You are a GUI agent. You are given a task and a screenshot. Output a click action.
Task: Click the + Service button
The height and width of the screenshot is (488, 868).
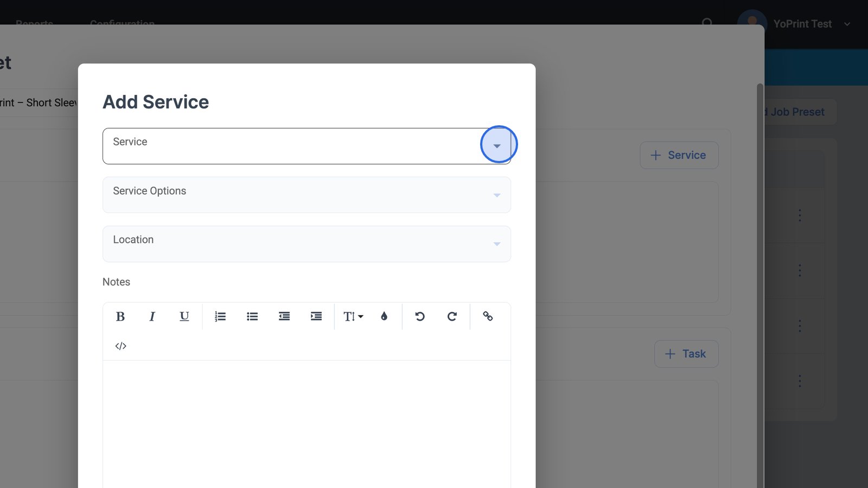point(679,156)
